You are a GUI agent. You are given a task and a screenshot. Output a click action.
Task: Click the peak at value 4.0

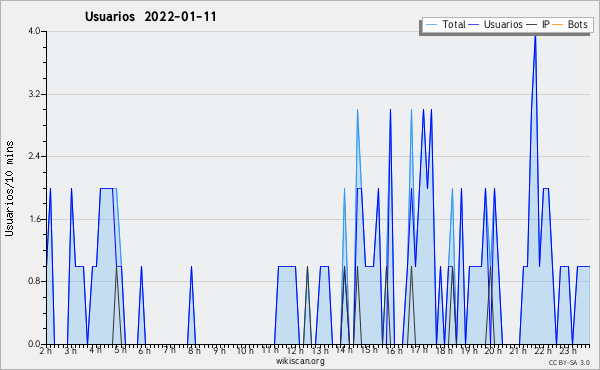[535, 34]
